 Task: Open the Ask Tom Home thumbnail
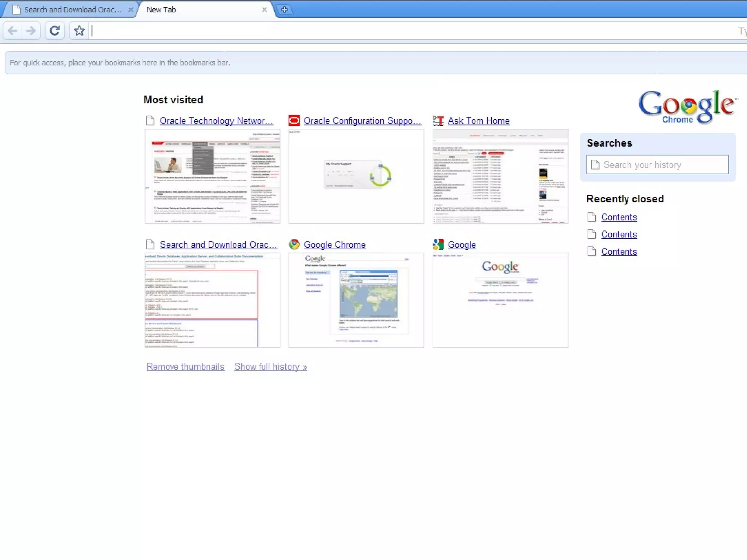(x=500, y=176)
